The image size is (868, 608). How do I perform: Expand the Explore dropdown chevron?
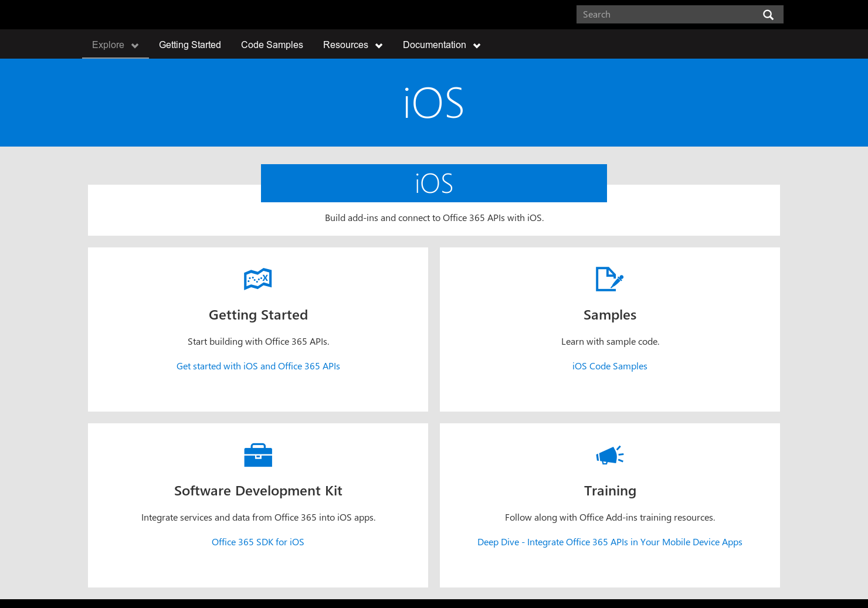coord(134,45)
